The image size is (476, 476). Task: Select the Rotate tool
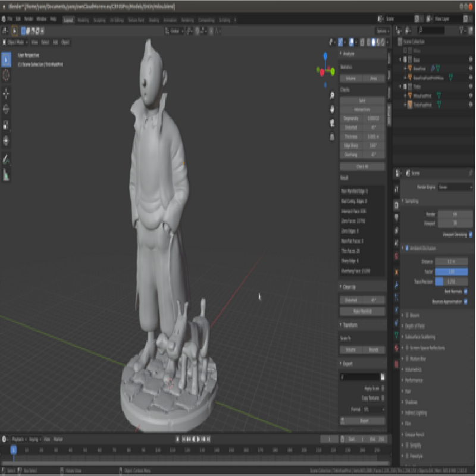(x=6, y=109)
